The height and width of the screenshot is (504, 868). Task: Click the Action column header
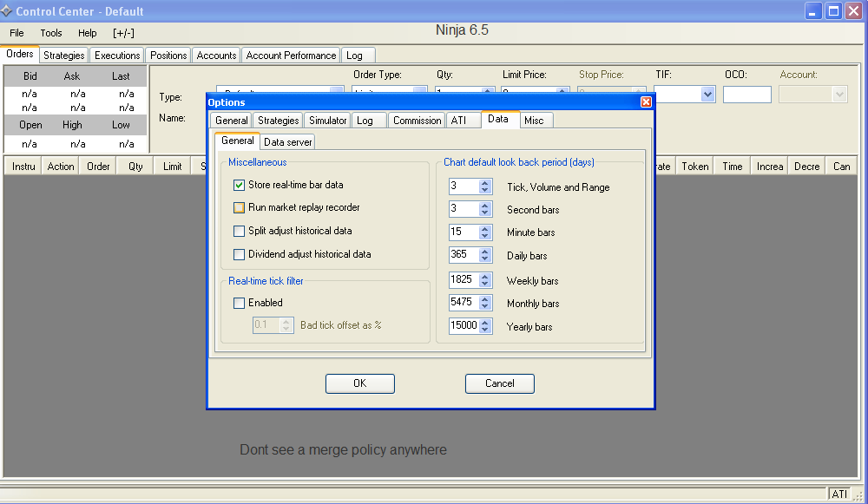[x=61, y=166]
